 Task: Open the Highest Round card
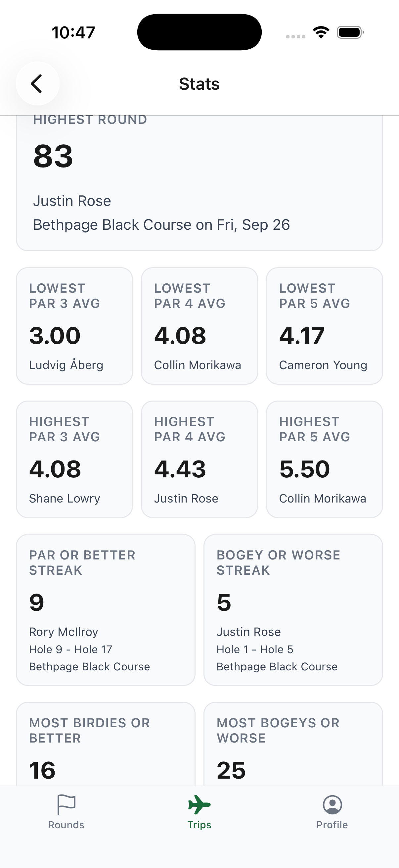(x=199, y=182)
